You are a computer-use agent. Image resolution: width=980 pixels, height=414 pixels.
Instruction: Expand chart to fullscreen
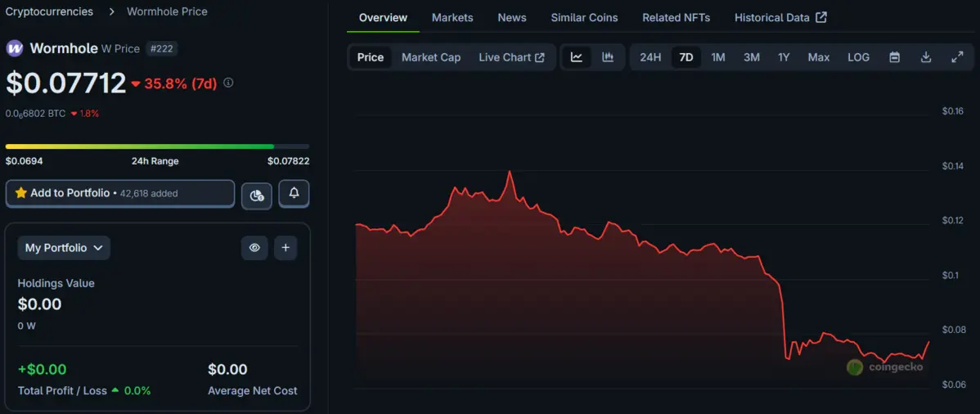[x=957, y=57]
